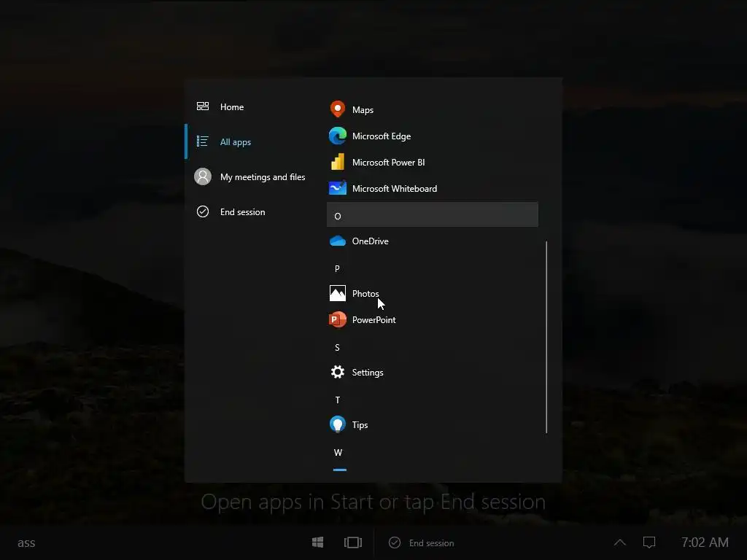Open the Action Center notification icon
747x560 pixels.
click(x=649, y=542)
